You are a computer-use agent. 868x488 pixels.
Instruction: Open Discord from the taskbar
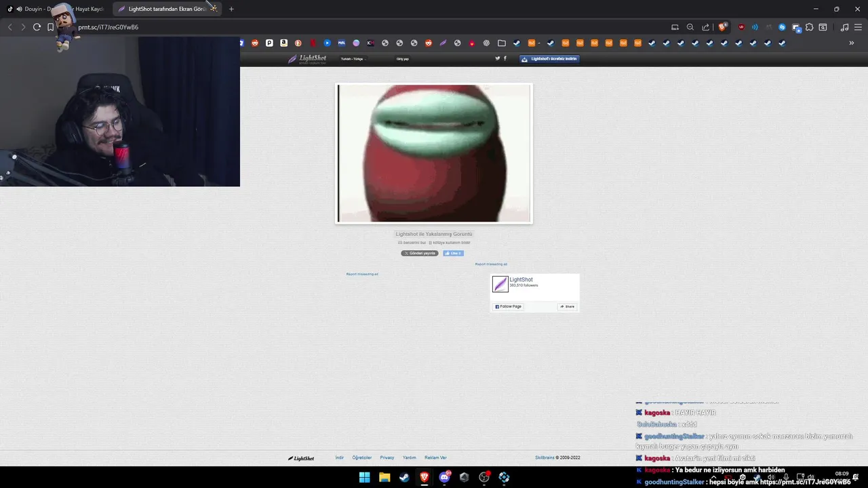(x=444, y=477)
